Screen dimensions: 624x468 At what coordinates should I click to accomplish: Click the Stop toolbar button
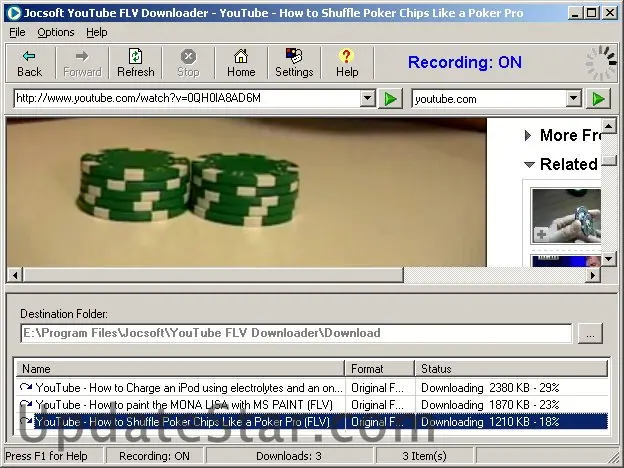(x=188, y=64)
